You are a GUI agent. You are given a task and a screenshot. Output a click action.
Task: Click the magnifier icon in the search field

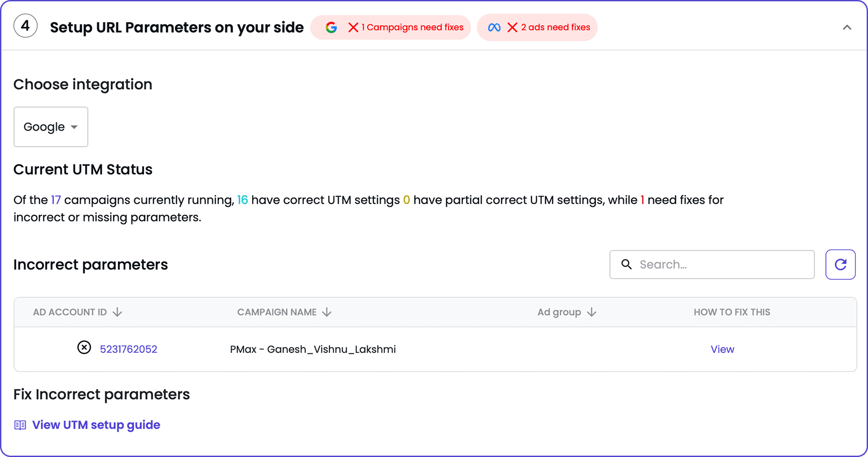626,264
